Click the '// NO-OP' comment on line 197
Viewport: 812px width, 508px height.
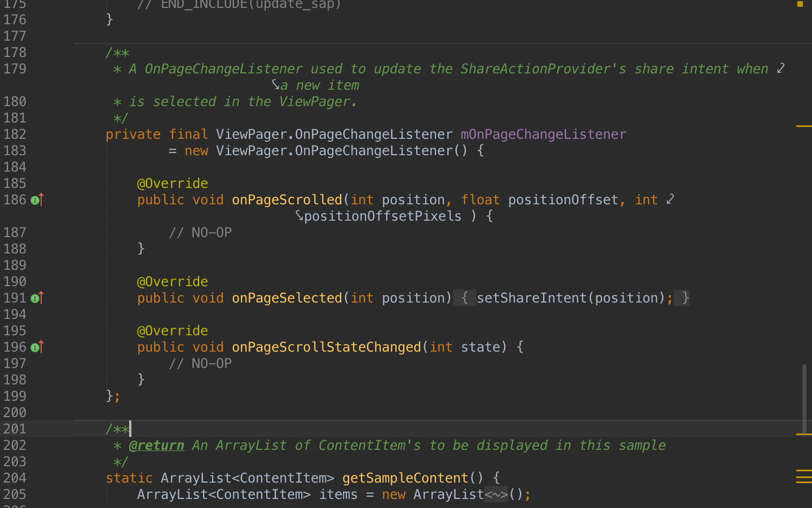pos(200,364)
